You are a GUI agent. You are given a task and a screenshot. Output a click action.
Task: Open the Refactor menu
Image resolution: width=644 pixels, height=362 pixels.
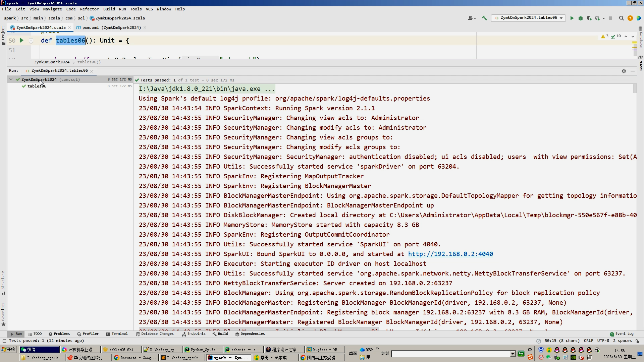click(89, 9)
